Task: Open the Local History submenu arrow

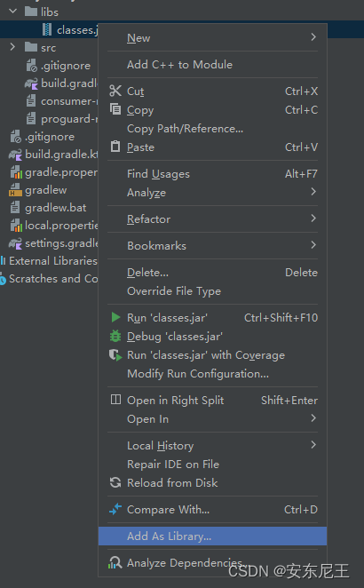Action: point(313,445)
